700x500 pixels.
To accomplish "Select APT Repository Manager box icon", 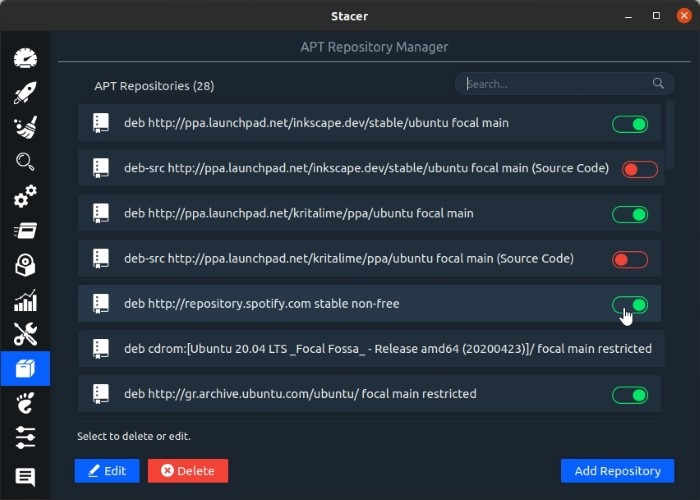I will point(25,369).
